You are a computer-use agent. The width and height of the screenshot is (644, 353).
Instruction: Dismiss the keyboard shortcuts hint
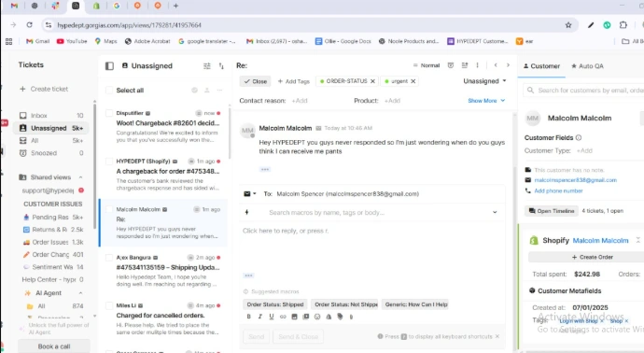click(497, 336)
